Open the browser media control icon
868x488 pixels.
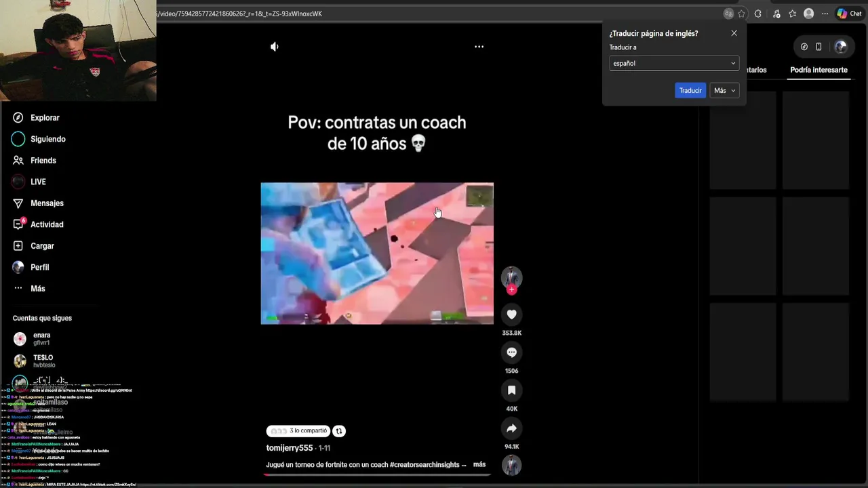[x=776, y=14]
